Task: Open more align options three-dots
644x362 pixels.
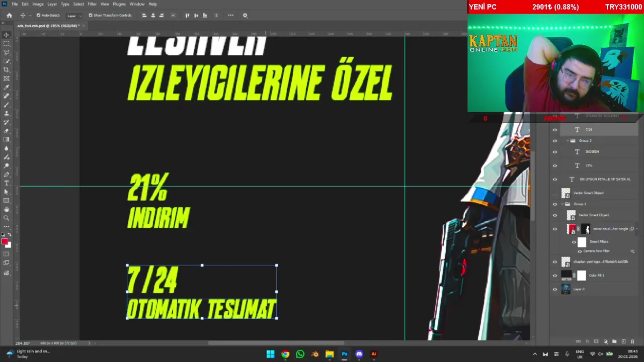Action: click(230, 16)
